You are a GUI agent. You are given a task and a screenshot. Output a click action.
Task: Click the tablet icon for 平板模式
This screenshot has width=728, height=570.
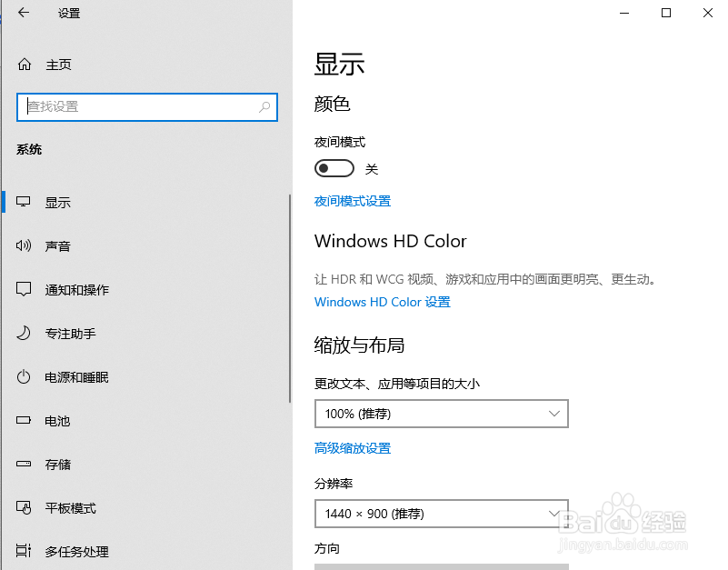(x=24, y=507)
